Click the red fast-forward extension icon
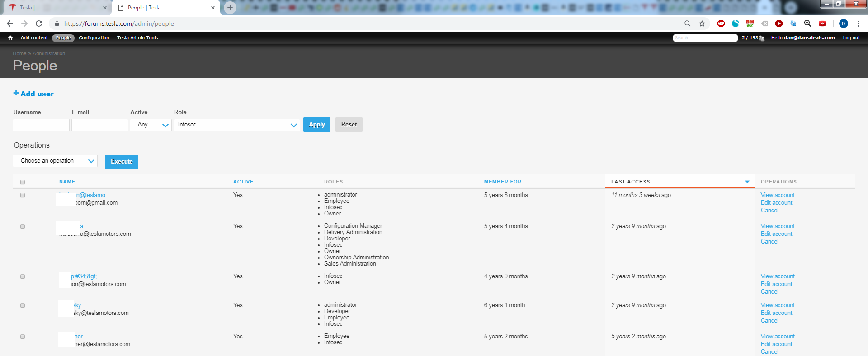Viewport: 868px width, 356px height. pyautogui.click(x=822, y=23)
